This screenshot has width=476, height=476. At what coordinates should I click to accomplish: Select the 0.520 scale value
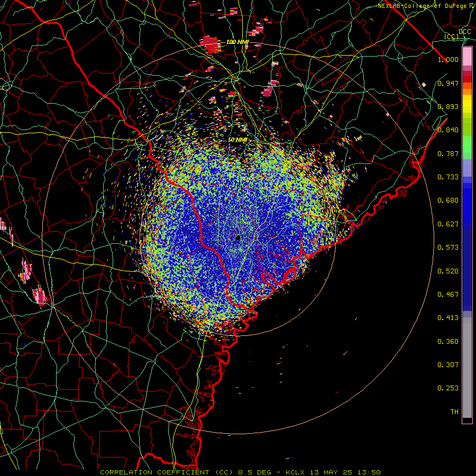click(x=448, y=271)
